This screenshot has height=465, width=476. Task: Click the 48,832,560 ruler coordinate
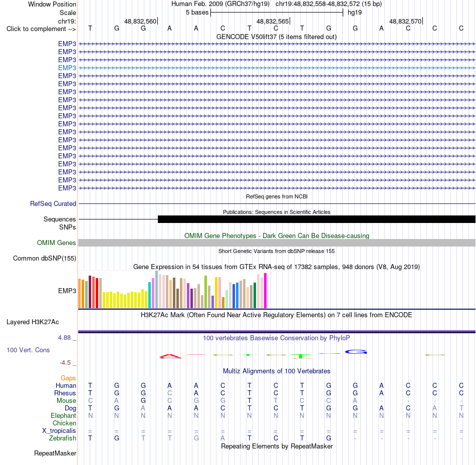pos(140,21)
